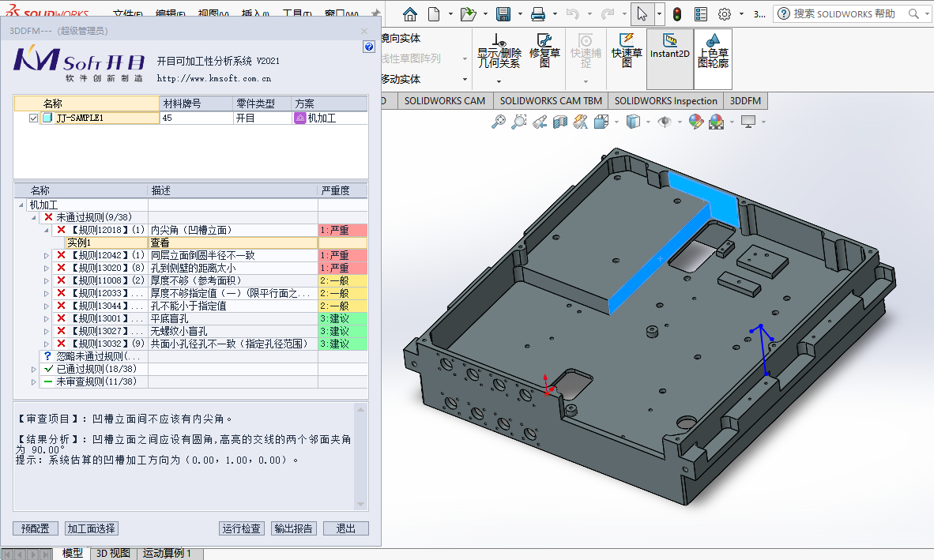Toggle the Instant2D button
This screenshot has height=560, width=934.
(670, 52)
